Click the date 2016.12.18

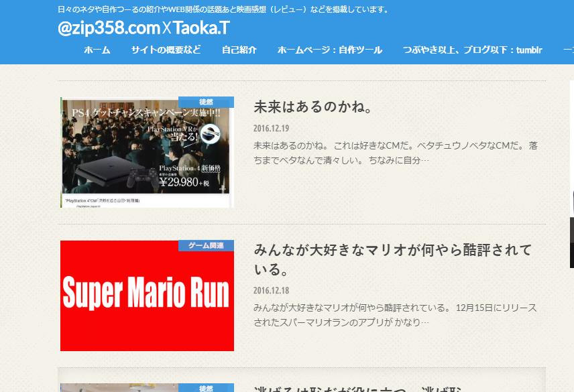(272, 291)
